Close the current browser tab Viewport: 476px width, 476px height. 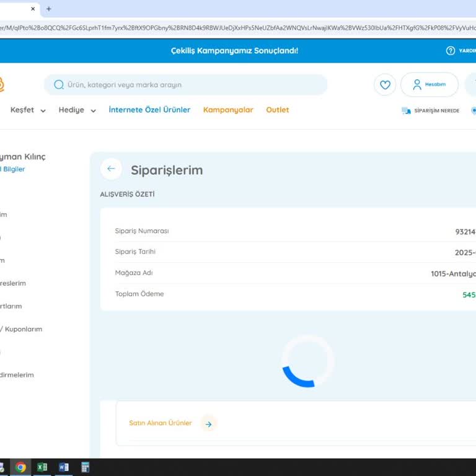[x=33, y=9]
